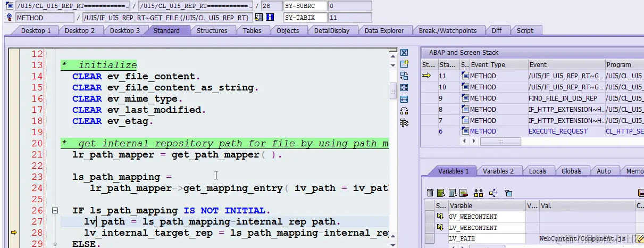Screen dimensions: 644x248
Task: Click the yellow squares with arrows icon
Action: coord(478,193)
